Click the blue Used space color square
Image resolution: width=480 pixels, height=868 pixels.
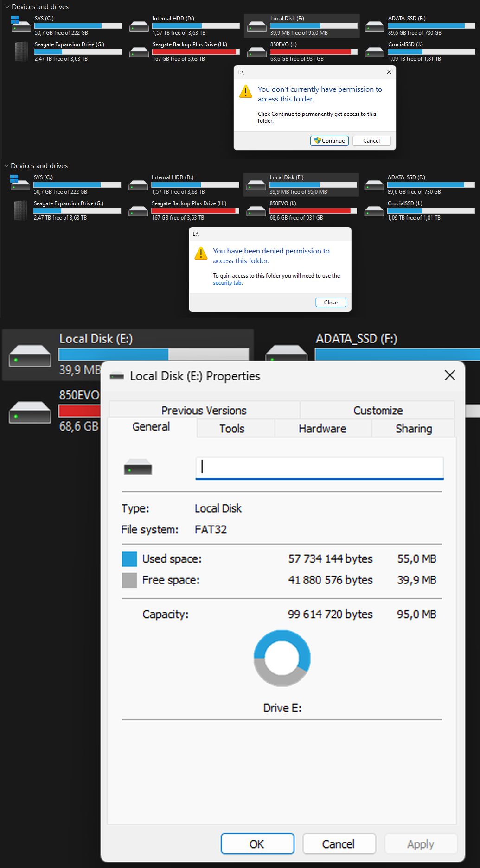point(129,559)
